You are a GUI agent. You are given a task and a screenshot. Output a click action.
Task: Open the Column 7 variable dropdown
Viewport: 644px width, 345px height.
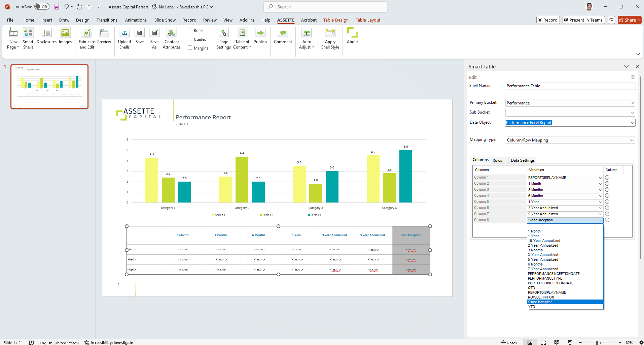[600, 214]
